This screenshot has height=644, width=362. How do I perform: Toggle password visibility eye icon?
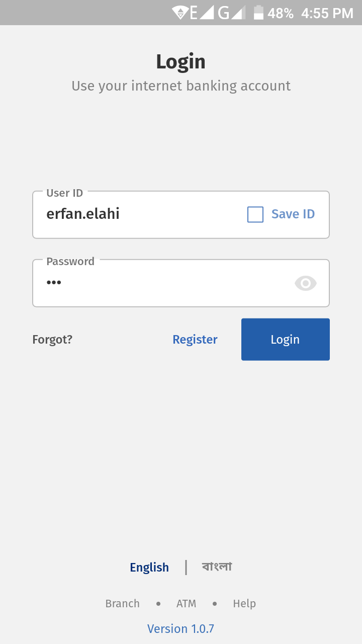click(305, 283)
